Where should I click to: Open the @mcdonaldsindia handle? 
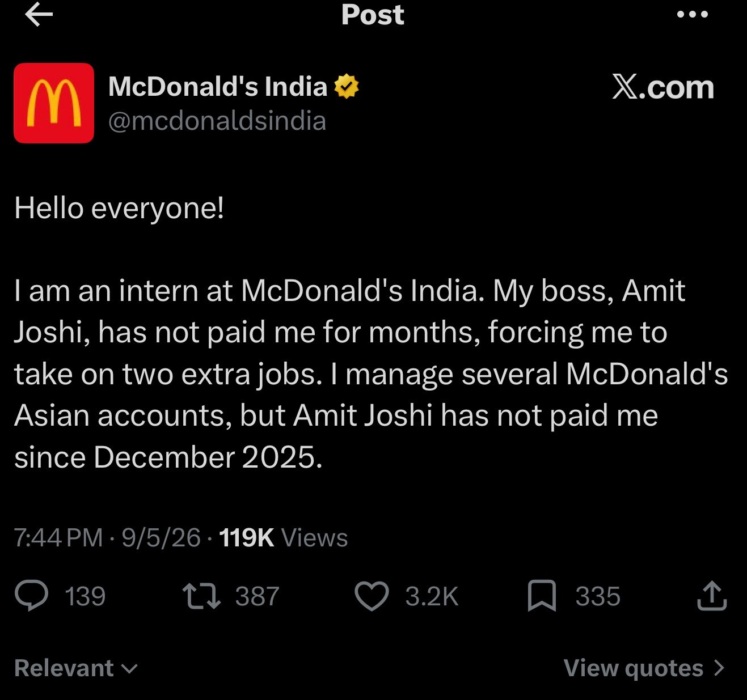click(217, 121)
